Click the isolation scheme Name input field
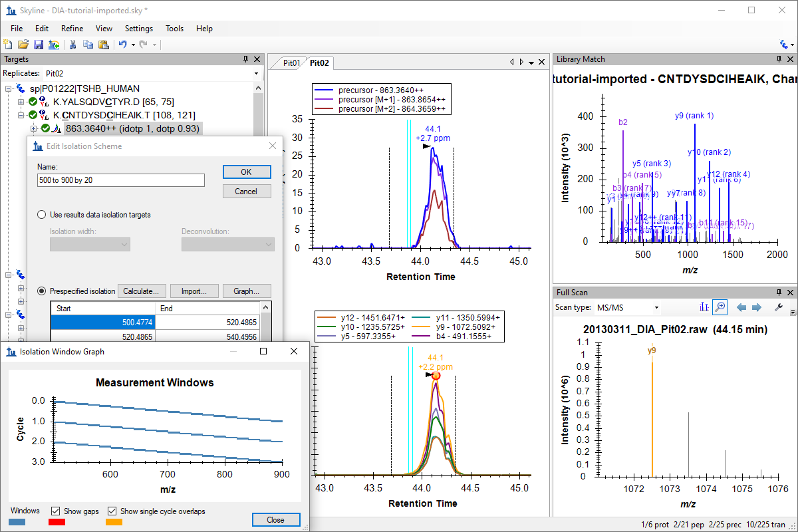 pyautogui.click(x=120, y=180)
